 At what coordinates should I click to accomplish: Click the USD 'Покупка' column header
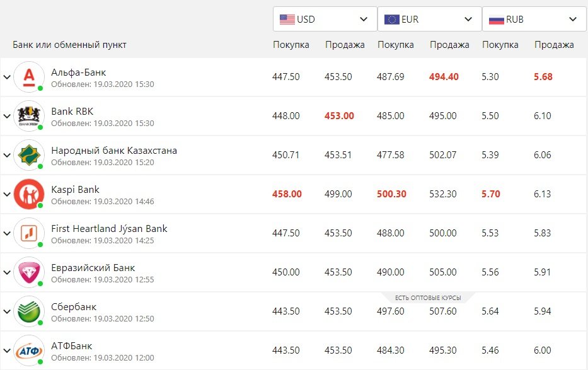pos(291,45)
